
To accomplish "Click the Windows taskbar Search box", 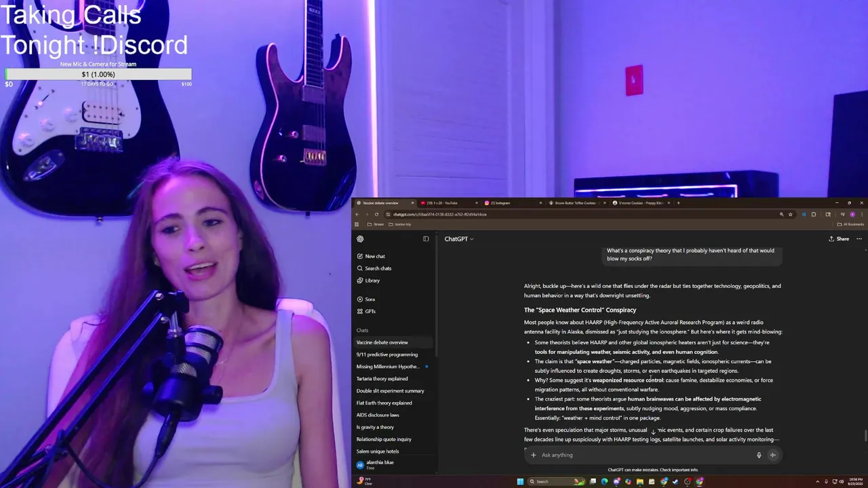I will [x=556, y=482].
